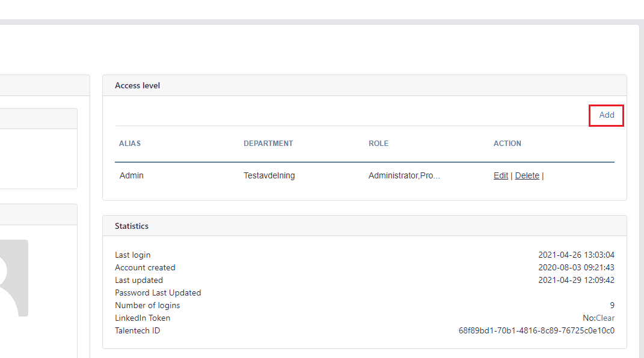Click the Add link in Access level
The image size is (644, 358).
tap(606, 115)
